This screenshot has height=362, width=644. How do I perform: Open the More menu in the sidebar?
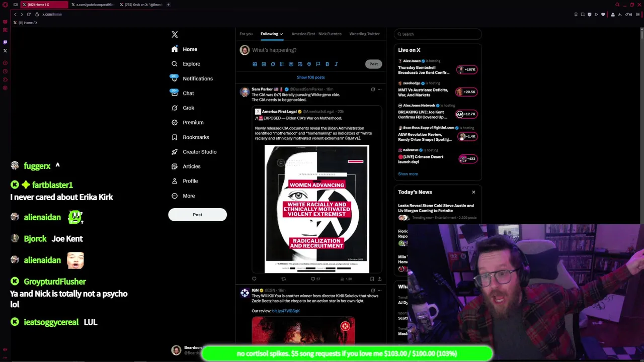(183, 196)
